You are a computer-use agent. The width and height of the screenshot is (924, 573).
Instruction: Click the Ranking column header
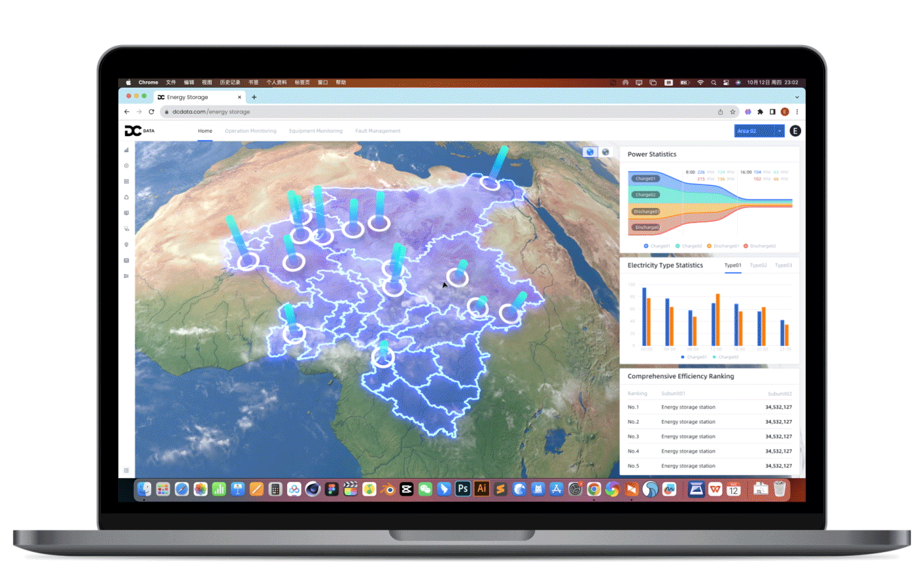click(637, 393)
